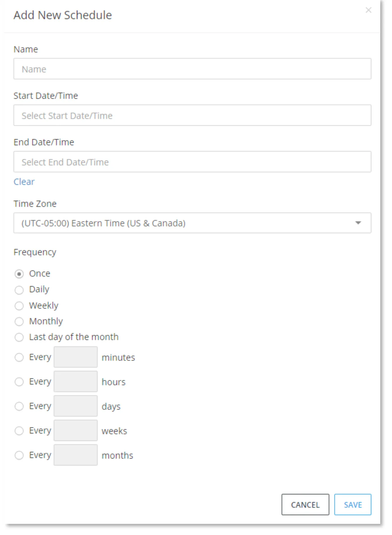Open the Start Date/Time picker field
This screenshot has width=392, height=535.
click(x=192, y=115)
